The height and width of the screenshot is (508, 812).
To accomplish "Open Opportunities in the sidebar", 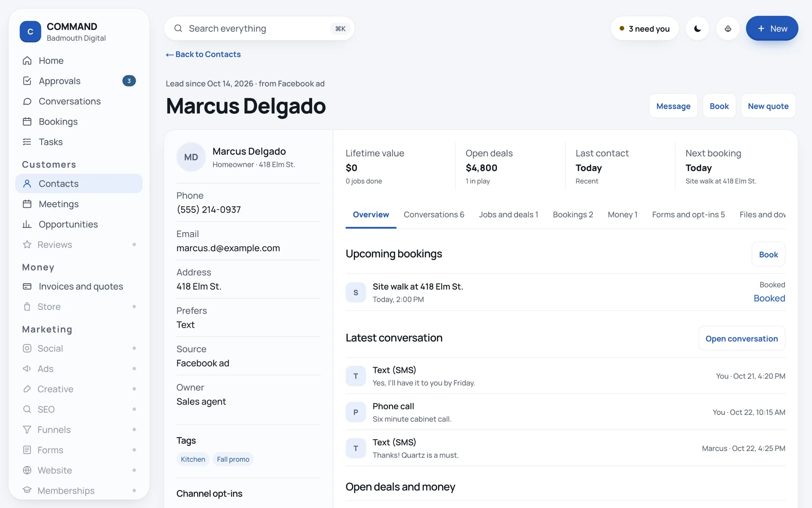I will (x=79, y=224).
